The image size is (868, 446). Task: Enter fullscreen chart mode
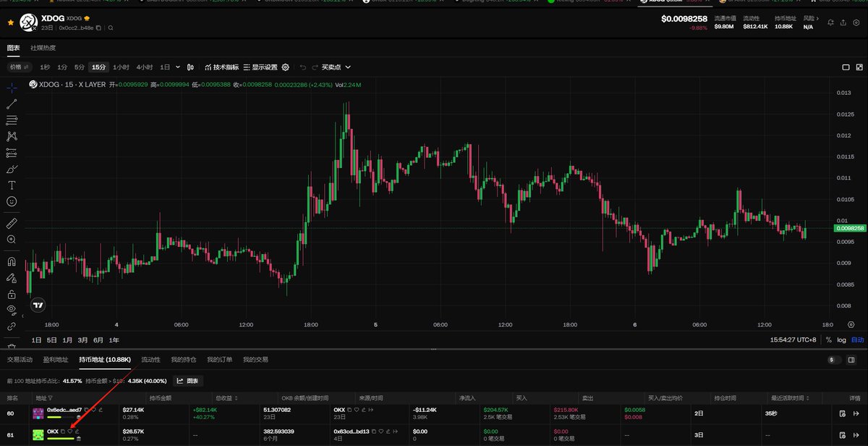coord(859,67)
